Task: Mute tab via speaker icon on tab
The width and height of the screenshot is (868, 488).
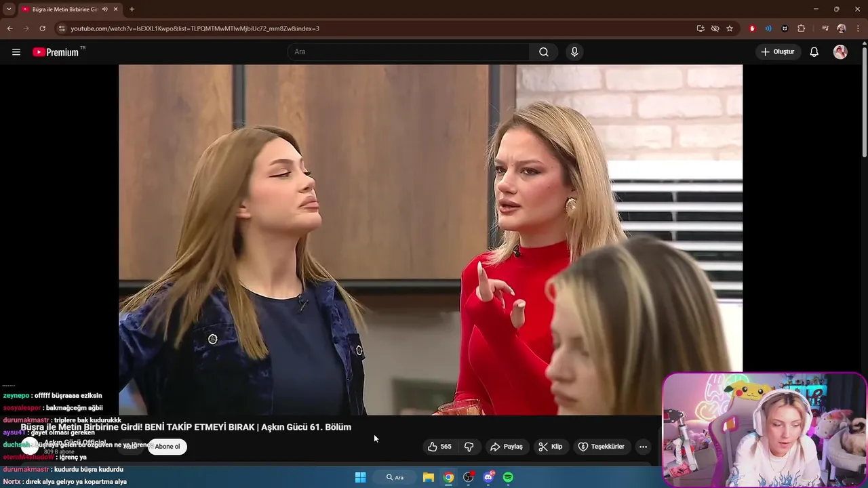Action: 104,9
